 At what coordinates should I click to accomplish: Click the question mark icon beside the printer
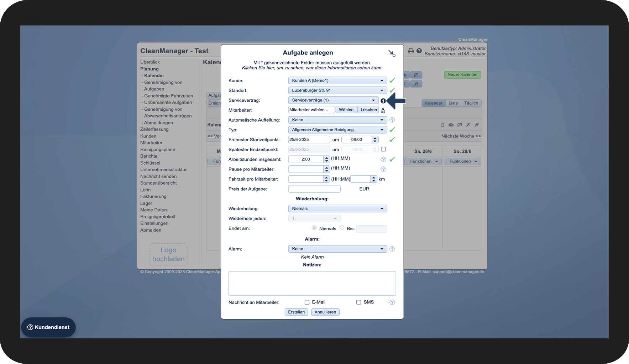pos(419,51)
